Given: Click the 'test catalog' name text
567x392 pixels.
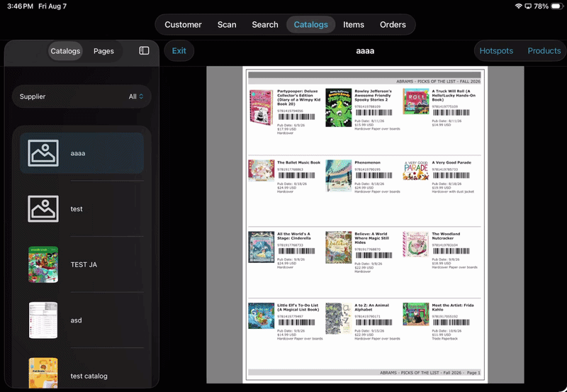Looking at the screenshot, I should [89, 376].
